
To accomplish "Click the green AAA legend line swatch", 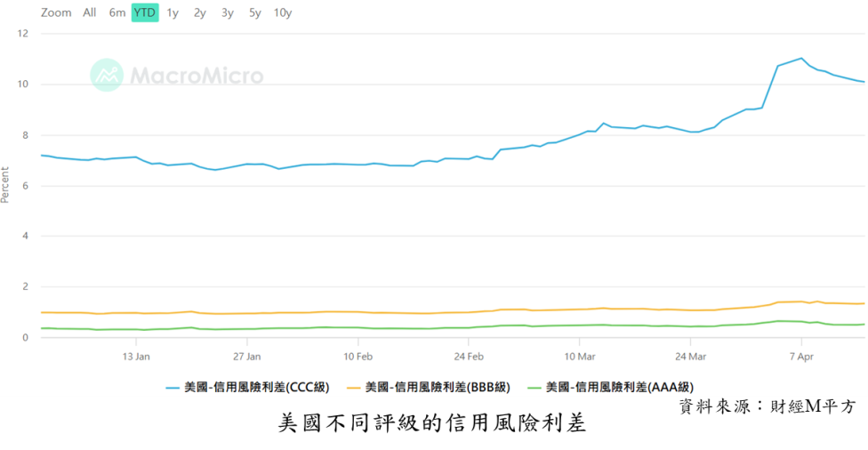I will coord(534,388).
